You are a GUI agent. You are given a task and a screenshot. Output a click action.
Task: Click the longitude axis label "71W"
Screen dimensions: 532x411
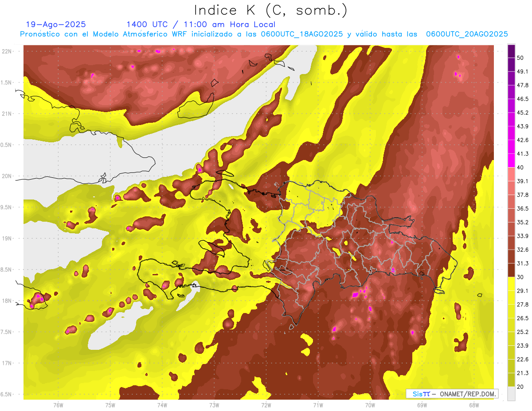pyautogui.click(x=318, y=405)
